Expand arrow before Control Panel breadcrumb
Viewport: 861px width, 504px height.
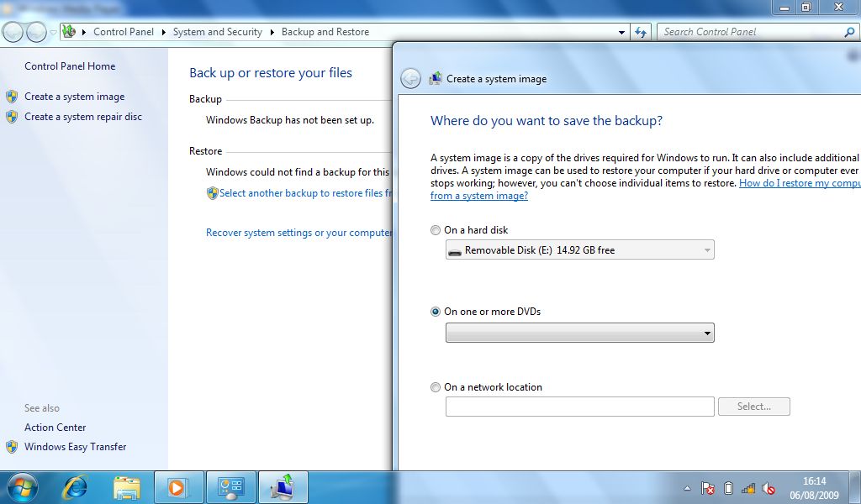84,33
